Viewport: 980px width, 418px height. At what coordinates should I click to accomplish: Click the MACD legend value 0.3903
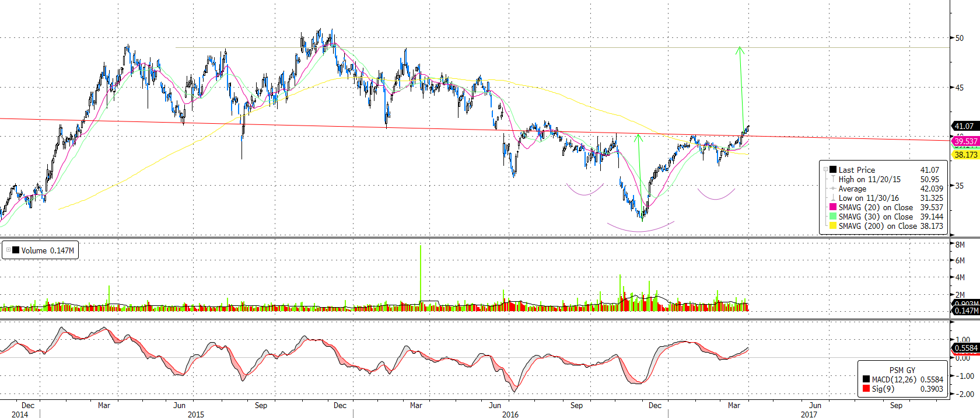[932, 389]
